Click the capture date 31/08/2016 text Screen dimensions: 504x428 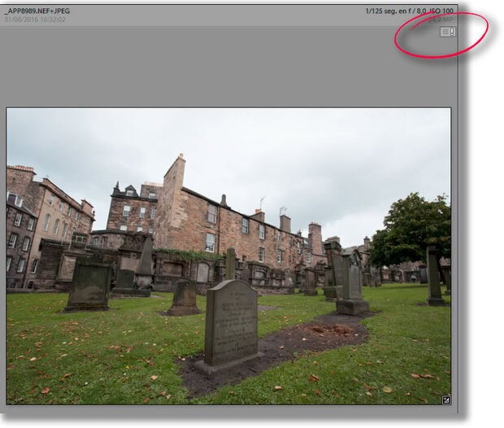point(34,19)
